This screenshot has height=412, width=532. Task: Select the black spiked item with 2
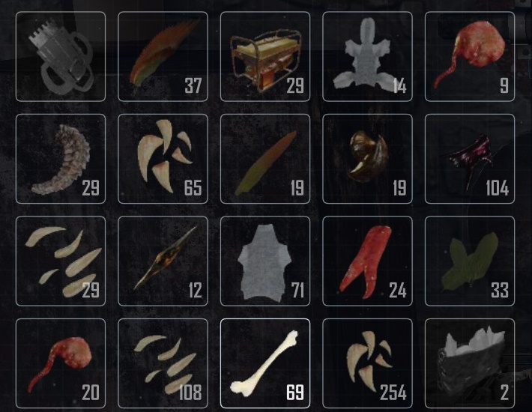(470, 363)
